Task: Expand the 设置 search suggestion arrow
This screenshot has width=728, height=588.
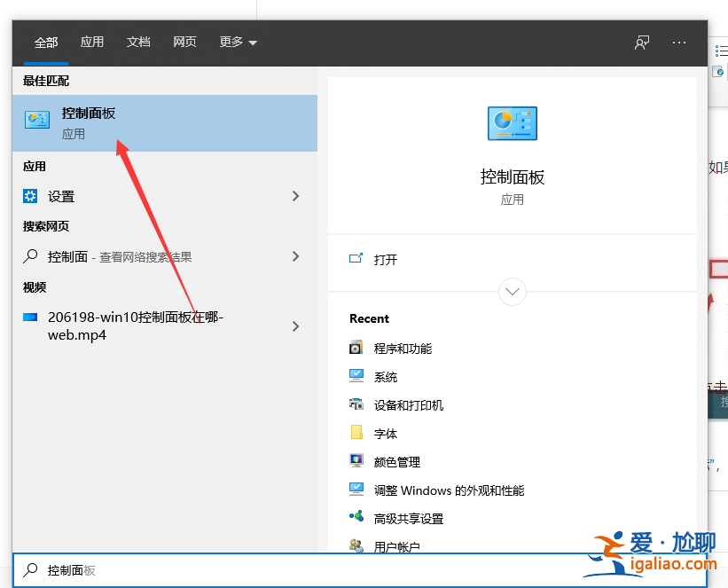Action: click(295, 196)
